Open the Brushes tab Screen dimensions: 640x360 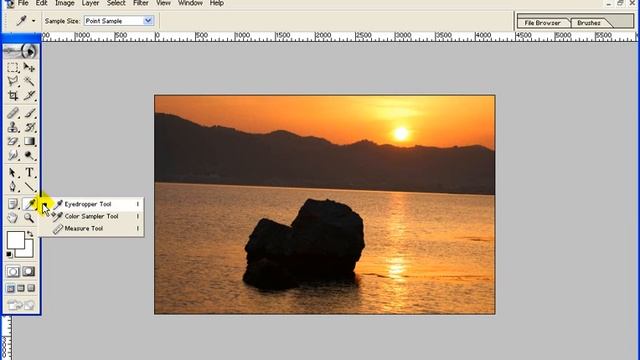click(x=589, y=23)
